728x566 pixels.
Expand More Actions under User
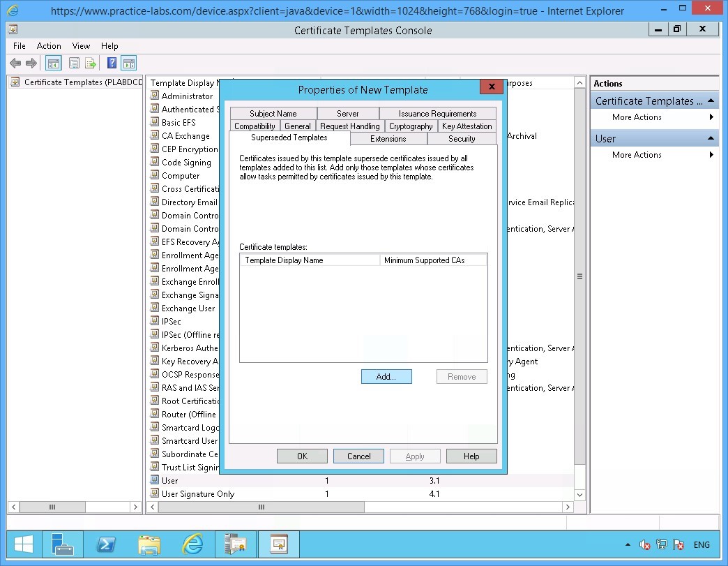[x=635, y=154]
